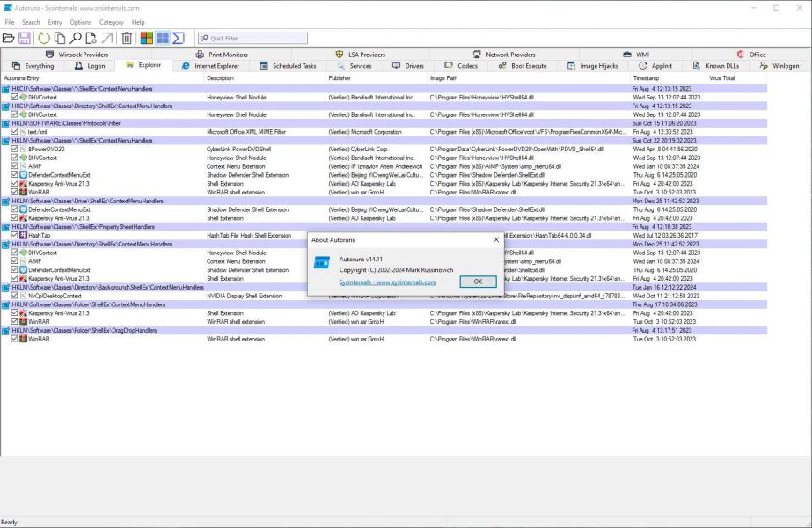Viewport: 812px width, 528px height.
Task: Open the Category menu
Action: tap(112, 22)
